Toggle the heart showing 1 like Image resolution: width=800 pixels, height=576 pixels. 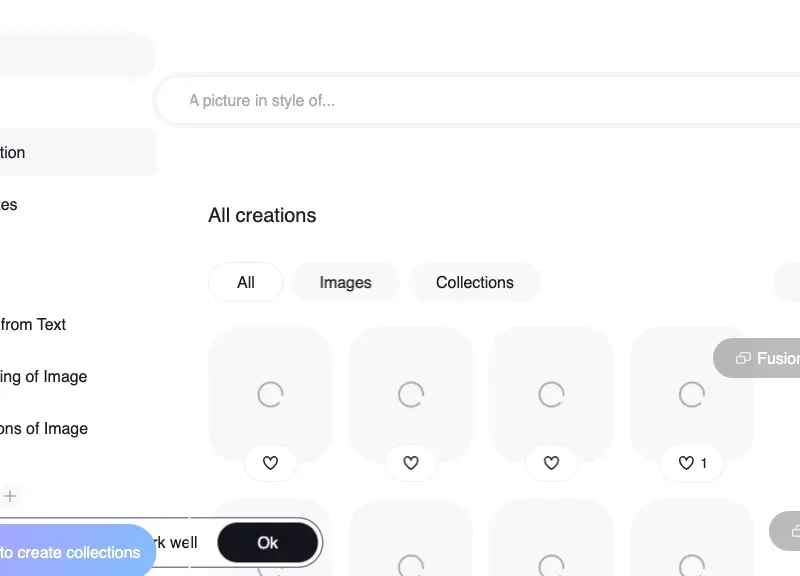(692, 463)
